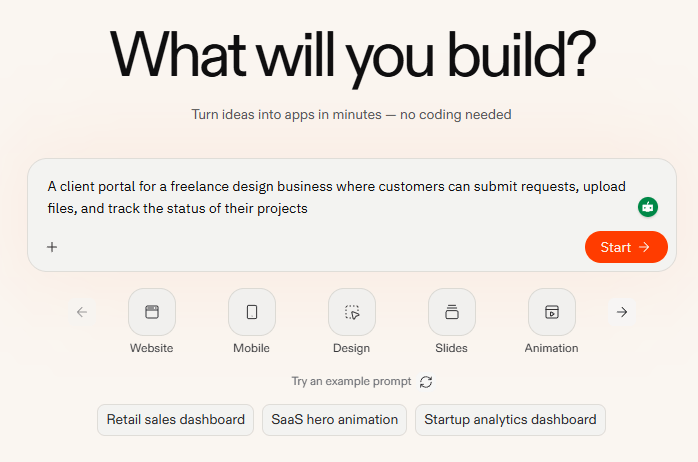Click the 'Turn ideas into apps' subtitle
Image resolution: width=698 pixels, height=462 pixels.
coord(351,115)
